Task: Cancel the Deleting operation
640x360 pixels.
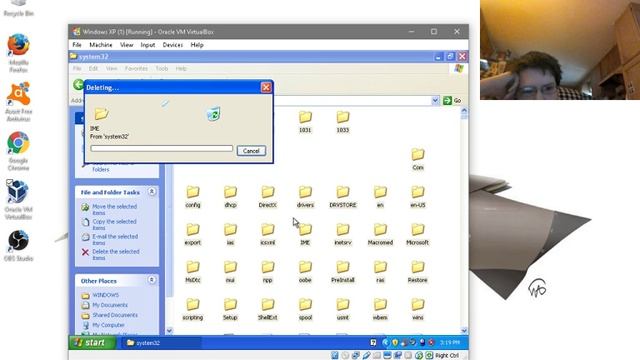Action: coord(251,151)
